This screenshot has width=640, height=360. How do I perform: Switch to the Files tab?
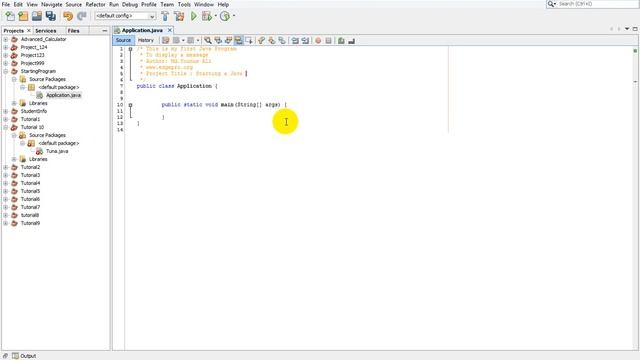coord(73,31)
